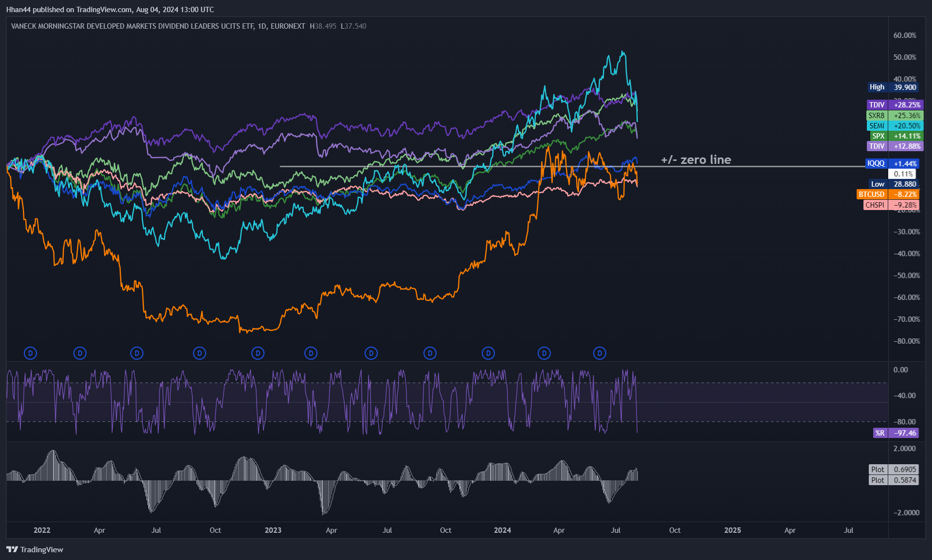This screenshot has height=560, width=932.
Task: Click the −80.00 level on the %R scale
Action: [905, 422]
